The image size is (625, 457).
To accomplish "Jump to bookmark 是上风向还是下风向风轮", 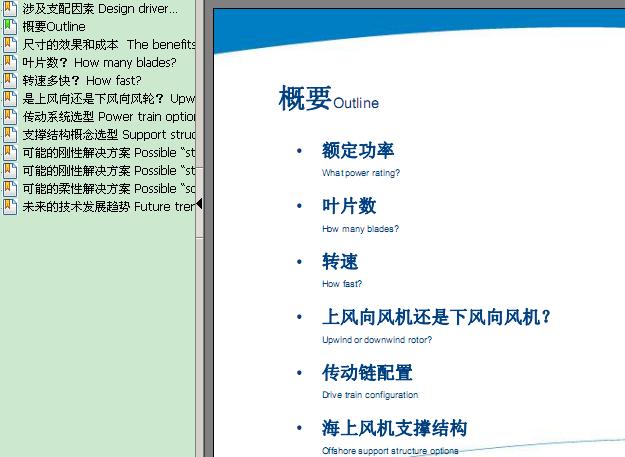I will click(x=108, y=98).
